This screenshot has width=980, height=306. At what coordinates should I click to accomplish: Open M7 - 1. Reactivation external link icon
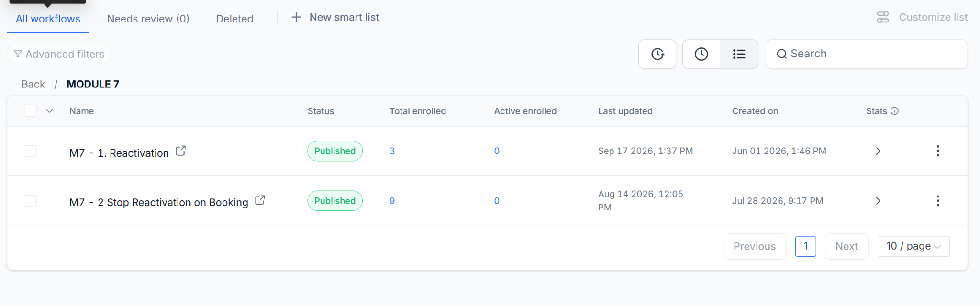coord(181,151)
